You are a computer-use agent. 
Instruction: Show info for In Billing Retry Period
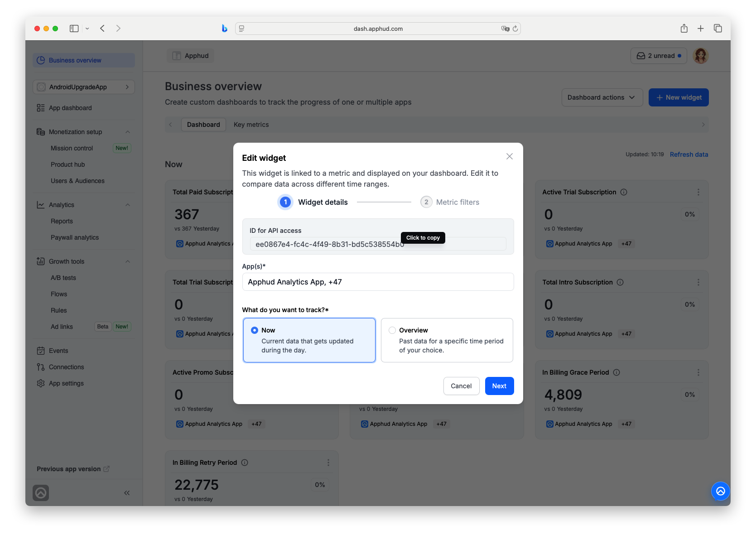point(245,463)
